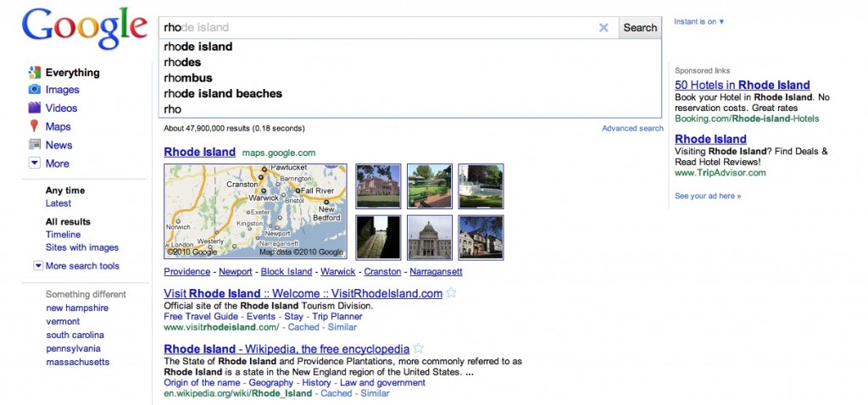Image resolution: width=868 pixels, height=405 pixels.
Task: Click the Rhode Island map thumbnail
Action: pyautogui.click(x=256, y=211)
